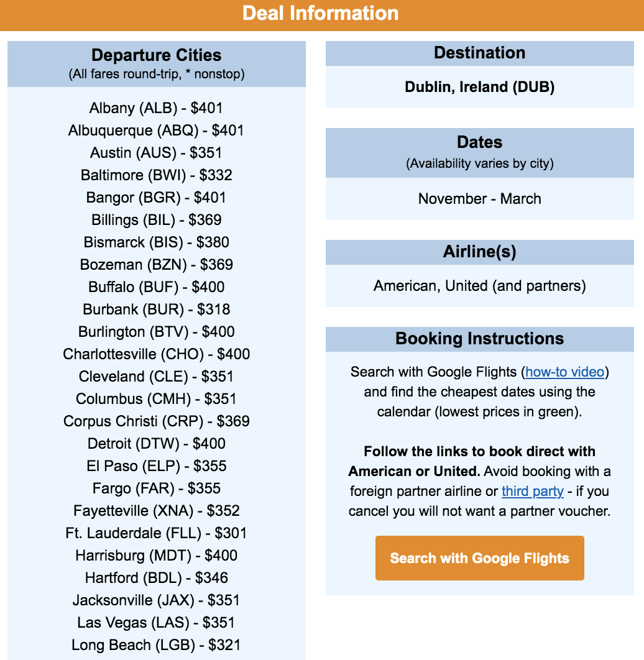The width and height of the screenshot is (644, 660).
Task: Click the Airline(s) section heading
Action: pos(479,252)
